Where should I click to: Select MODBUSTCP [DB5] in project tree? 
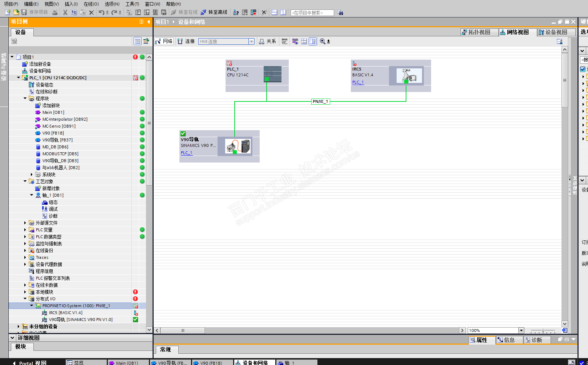pos(60,154)
